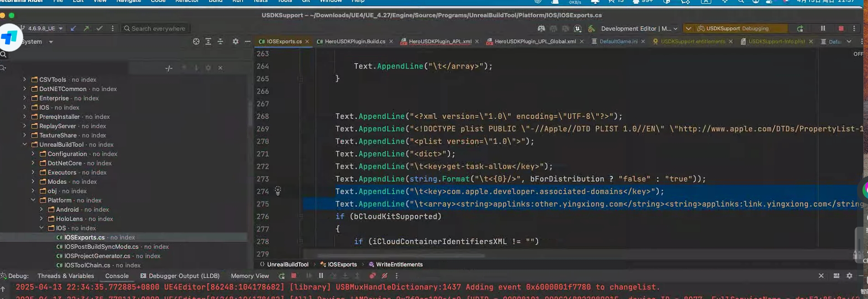Open the 4.6.9.8_UE branch dropdown
868x299 pixels.
(x=45, y=28)
